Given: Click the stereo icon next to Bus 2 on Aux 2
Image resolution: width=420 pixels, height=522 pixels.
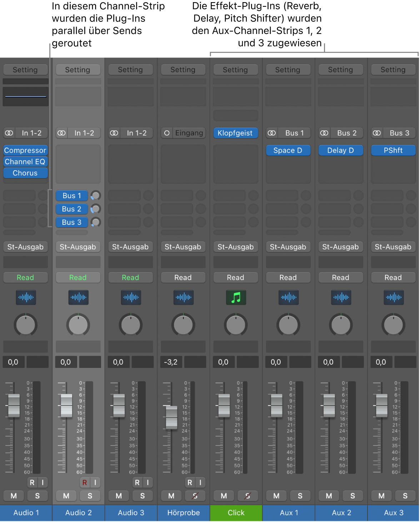Looking at the screenshot, I should pyautogui.click(x=324, y=133).
